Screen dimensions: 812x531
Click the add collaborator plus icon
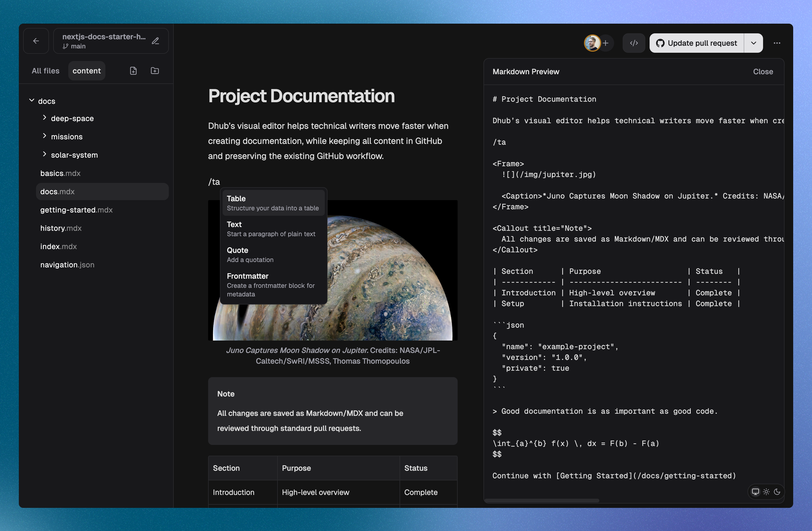(x=606, y=43)
